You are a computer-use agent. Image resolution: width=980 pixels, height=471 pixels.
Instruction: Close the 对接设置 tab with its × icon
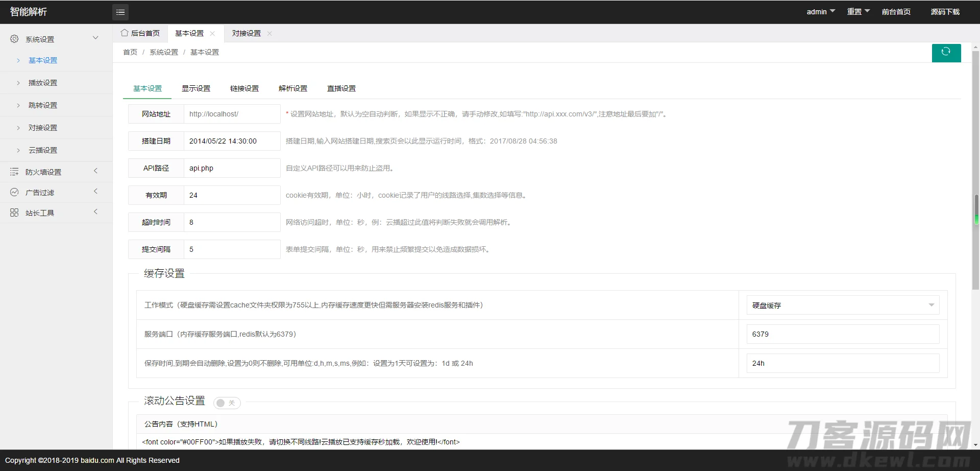pos(270,34)
